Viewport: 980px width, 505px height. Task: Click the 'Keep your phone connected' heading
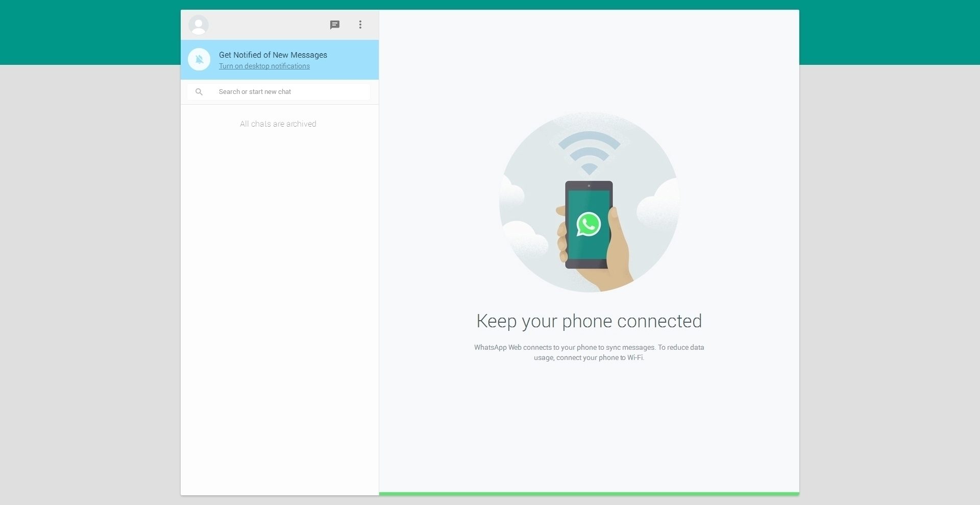click(x=589, y=321)
